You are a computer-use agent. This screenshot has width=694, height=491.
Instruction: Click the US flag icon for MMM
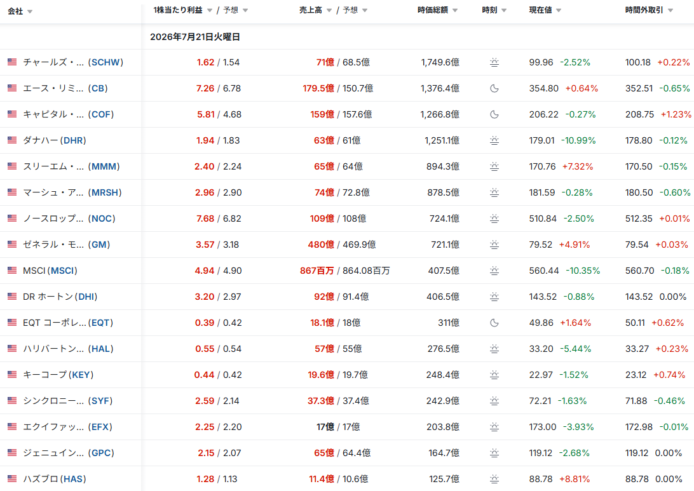click(x=12, y=166)
